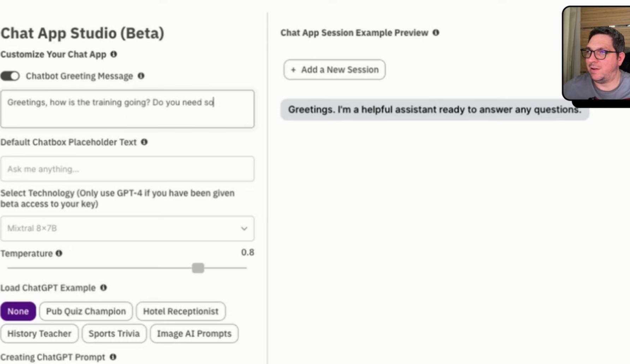Open info icon beside Creating ChatGPT Prompt
This screenshot has width=630, height=364.
[113, 357]
